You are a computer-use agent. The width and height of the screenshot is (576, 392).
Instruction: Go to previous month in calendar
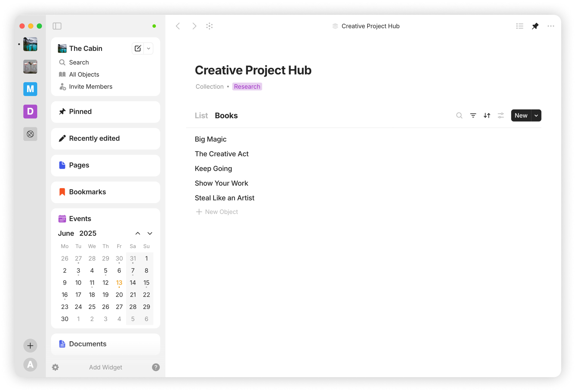[138, 233]
